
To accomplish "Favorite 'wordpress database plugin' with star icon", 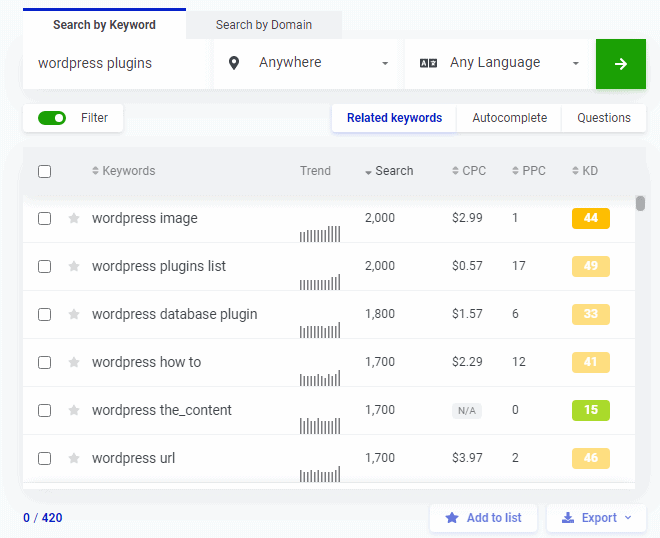I will point(74,314).
